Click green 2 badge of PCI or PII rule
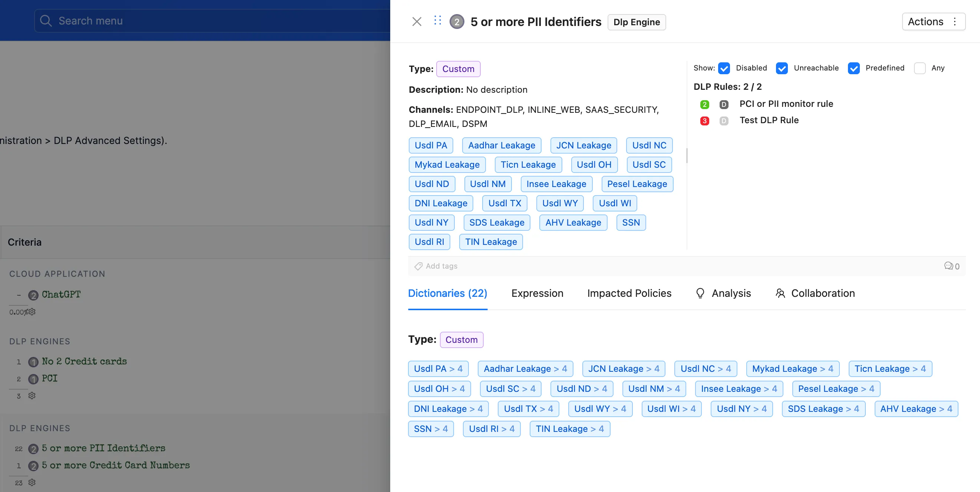This screenshot has height=492, width=980. (x=704, y=104)
